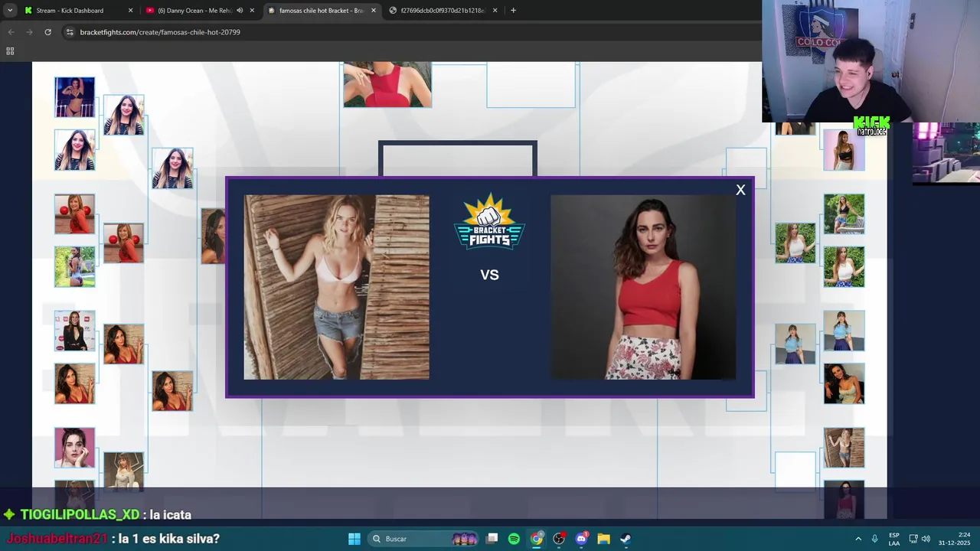View site information for bracketfights.com
Image resolution: width=980 pixels, height=551 pixels.
(x=70, y=32)
